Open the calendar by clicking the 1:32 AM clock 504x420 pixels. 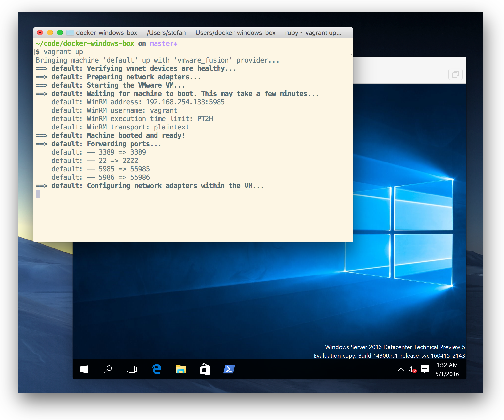tap(447, 365)
